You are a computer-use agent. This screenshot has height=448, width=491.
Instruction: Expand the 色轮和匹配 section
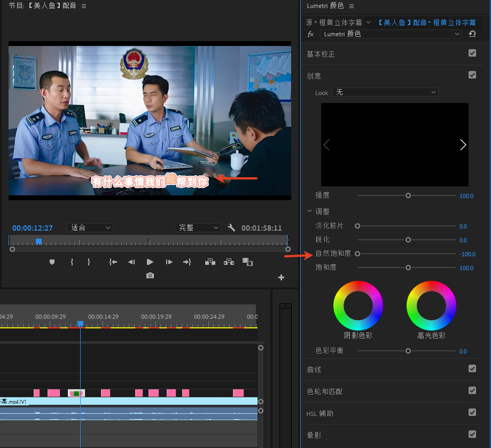pos(324,391)
